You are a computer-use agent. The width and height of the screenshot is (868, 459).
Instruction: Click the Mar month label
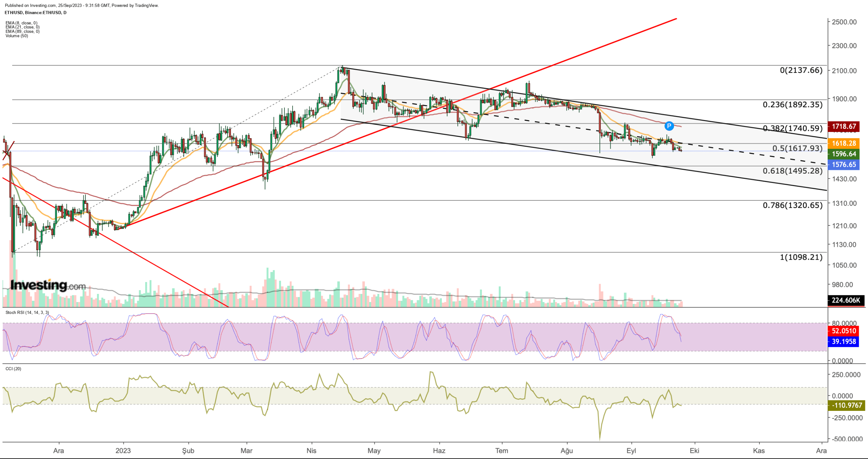[246, 451]
